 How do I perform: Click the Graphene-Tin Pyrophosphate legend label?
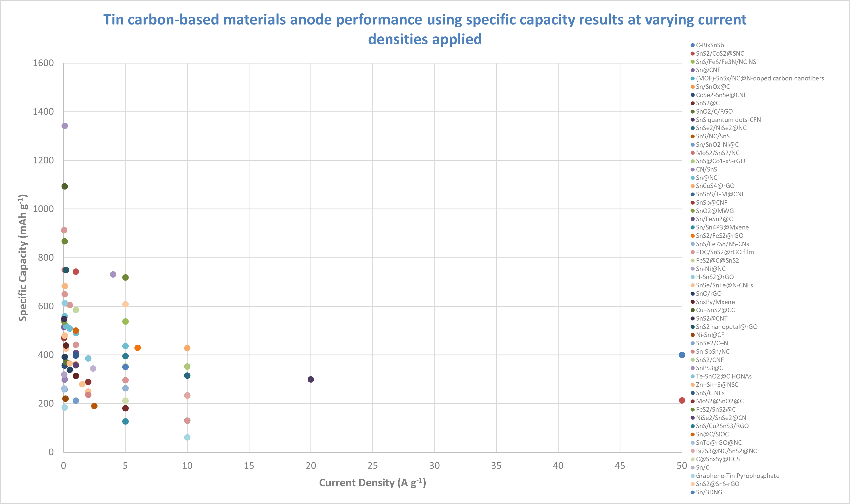[x=738, y=476]
